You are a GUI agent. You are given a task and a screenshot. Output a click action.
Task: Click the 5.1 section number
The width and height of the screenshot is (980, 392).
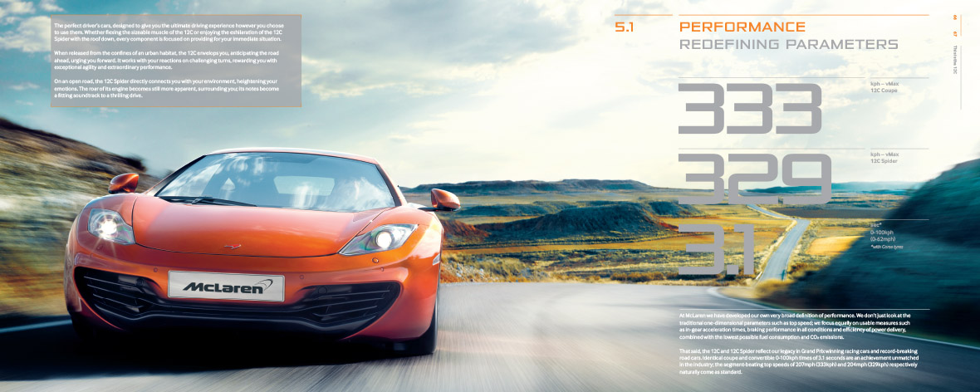pyautogui.click(x=625, y=28)
